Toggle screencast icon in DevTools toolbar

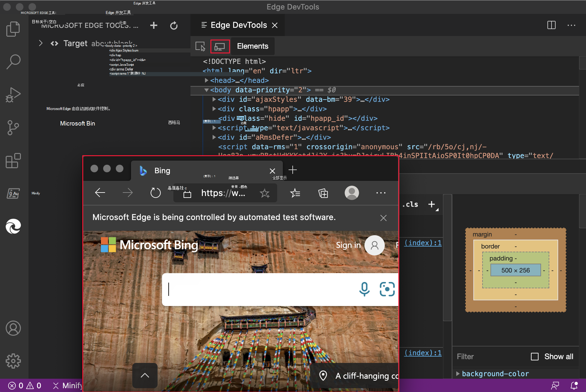pyautogui.click(x=220, y=46)
